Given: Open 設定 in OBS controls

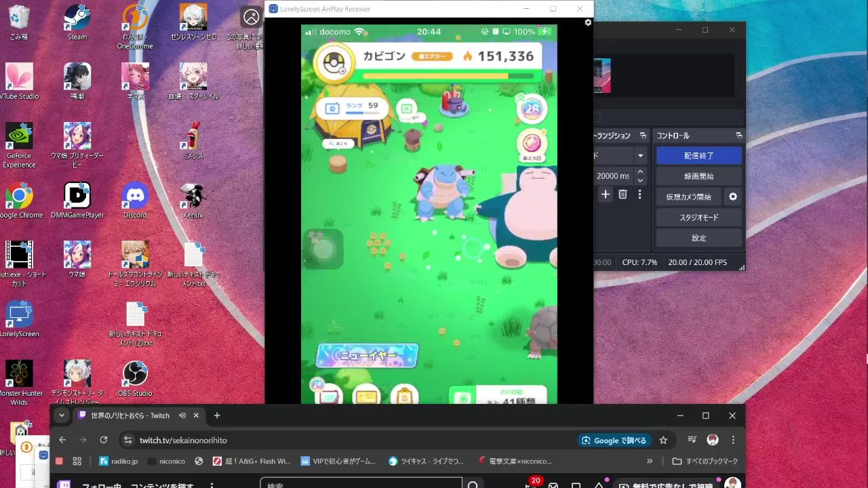Looking at the screenshot, I should pos(698,238).
